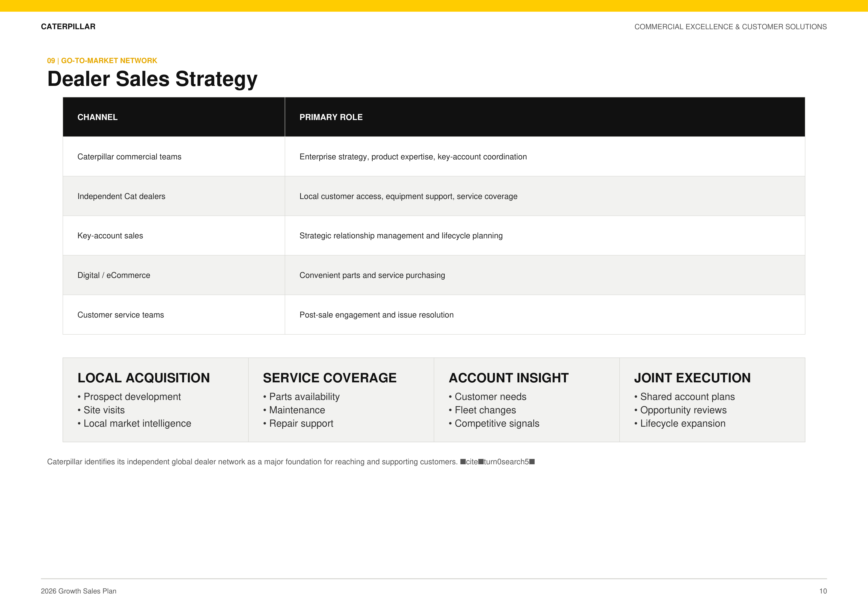Viewport: 868px width, 614px height.
Task: Click the dealer network footnote sentence
Action: tap(291, 462)
